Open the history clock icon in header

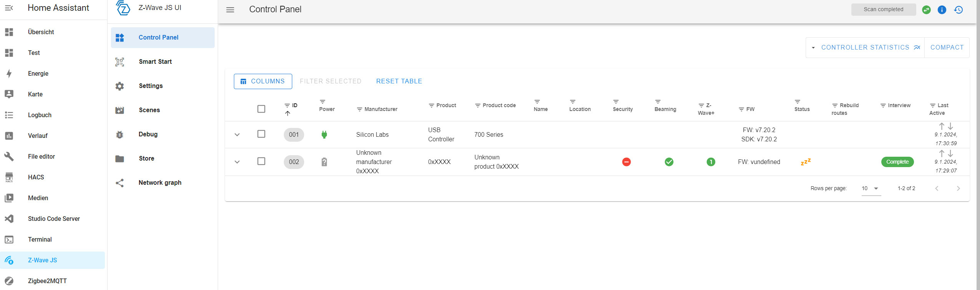[958, 10]
